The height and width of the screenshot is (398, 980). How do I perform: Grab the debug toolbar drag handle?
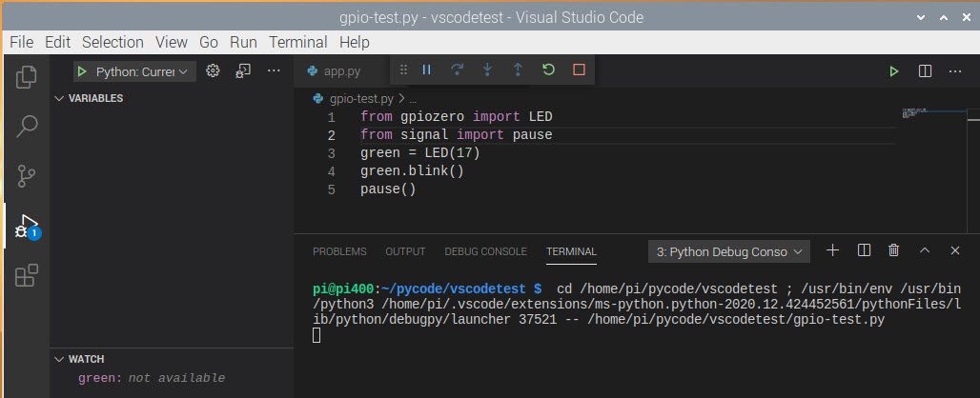(x=404, y=70)
